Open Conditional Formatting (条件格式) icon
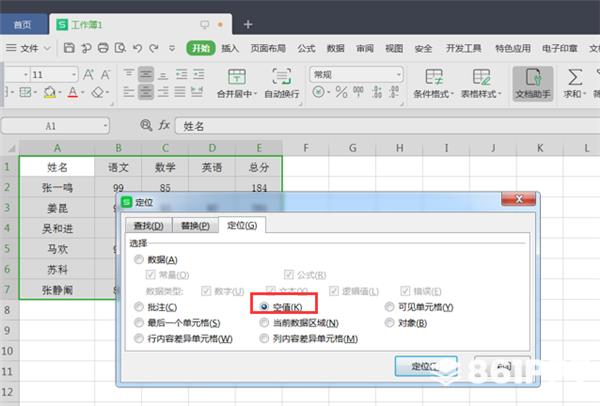Image resolution: width=600 pixels, height=406 pixels. (434, 77)
